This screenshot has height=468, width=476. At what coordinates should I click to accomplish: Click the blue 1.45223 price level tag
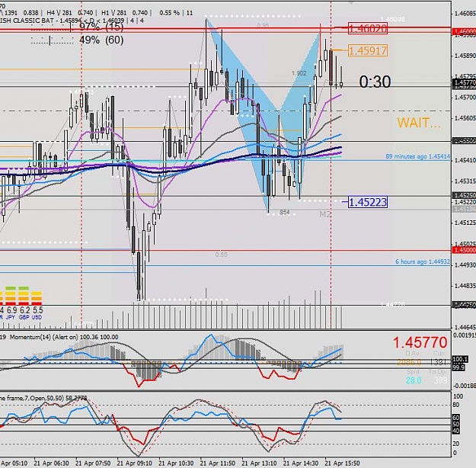pyautogui.click(x=368, y=202)
